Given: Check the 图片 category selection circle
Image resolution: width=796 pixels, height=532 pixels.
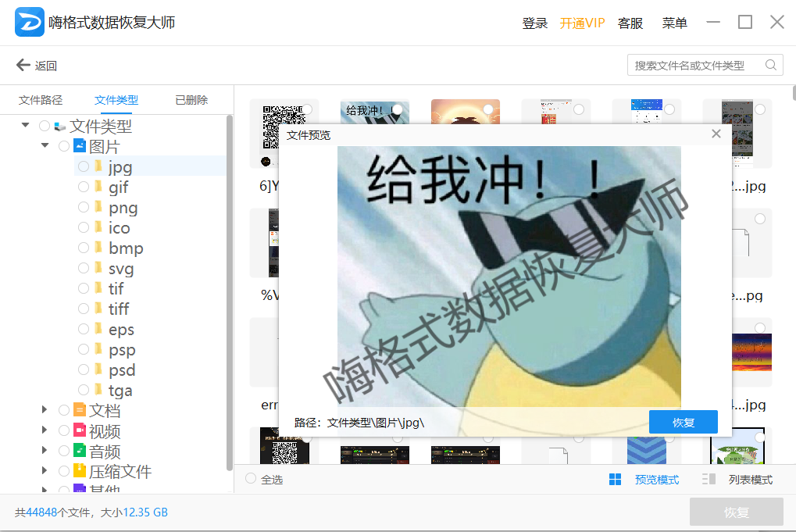Looking at the screenshot, I should click(64, 146).
